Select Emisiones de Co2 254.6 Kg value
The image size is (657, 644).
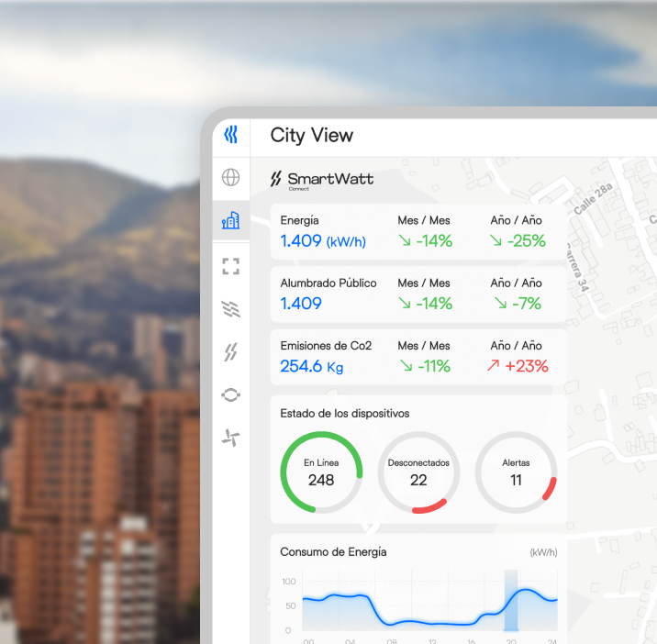point(312,366)
